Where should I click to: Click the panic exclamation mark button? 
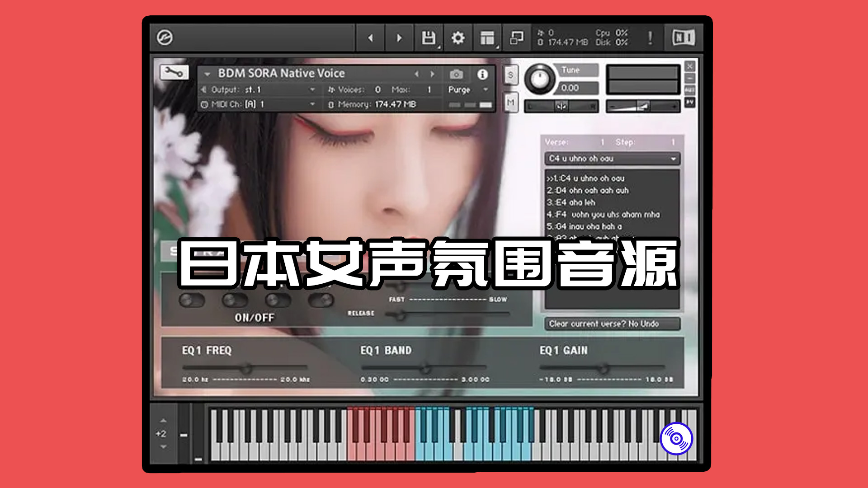650,38
